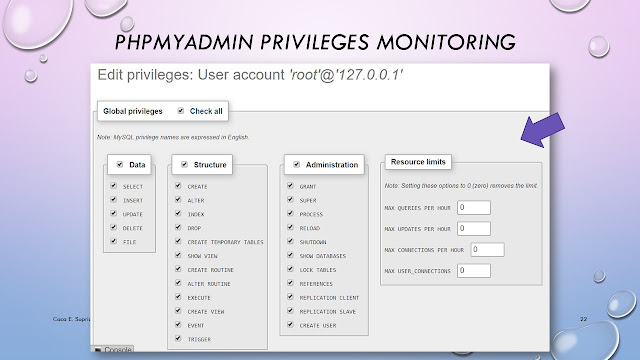Click the Check all link
The image size is (640, 360).
206,111
